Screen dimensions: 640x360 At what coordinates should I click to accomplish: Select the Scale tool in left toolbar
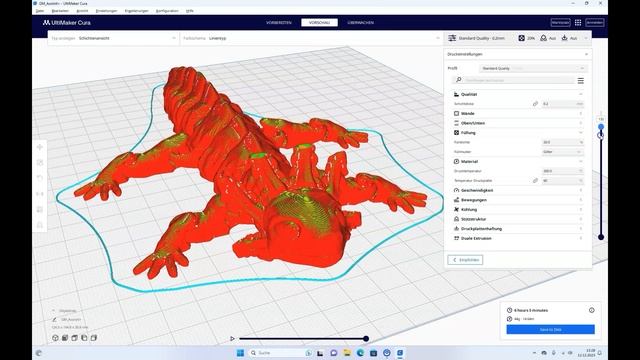[x=40, y=162]
